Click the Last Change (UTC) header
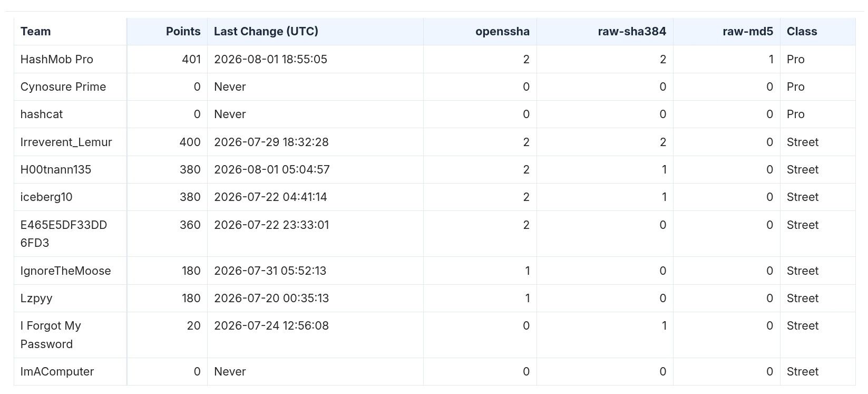The image size is (868, 394). (266, 31)
